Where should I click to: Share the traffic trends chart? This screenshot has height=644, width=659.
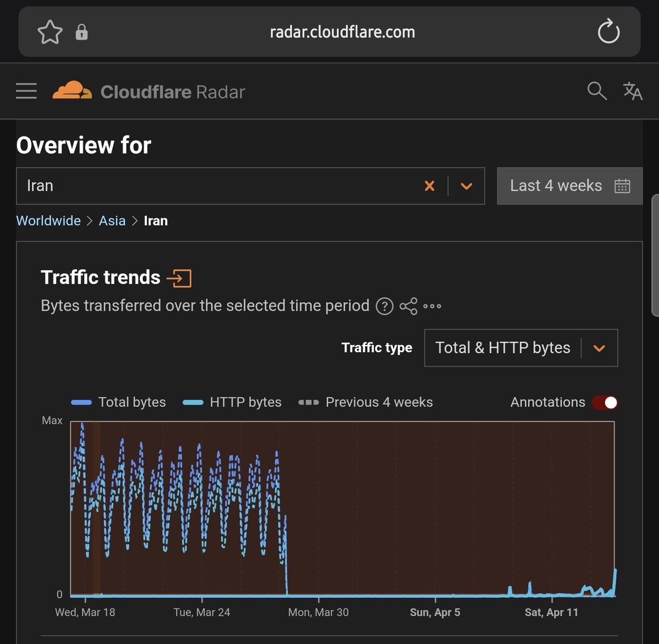[x=409, y=306]
